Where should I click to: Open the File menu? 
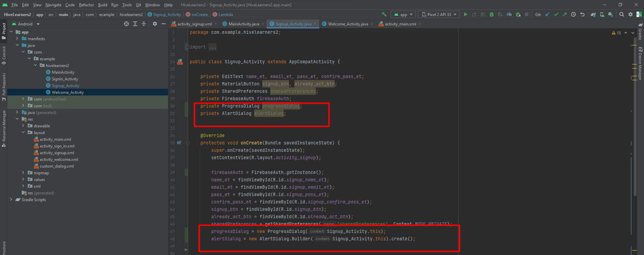(15, 5)
